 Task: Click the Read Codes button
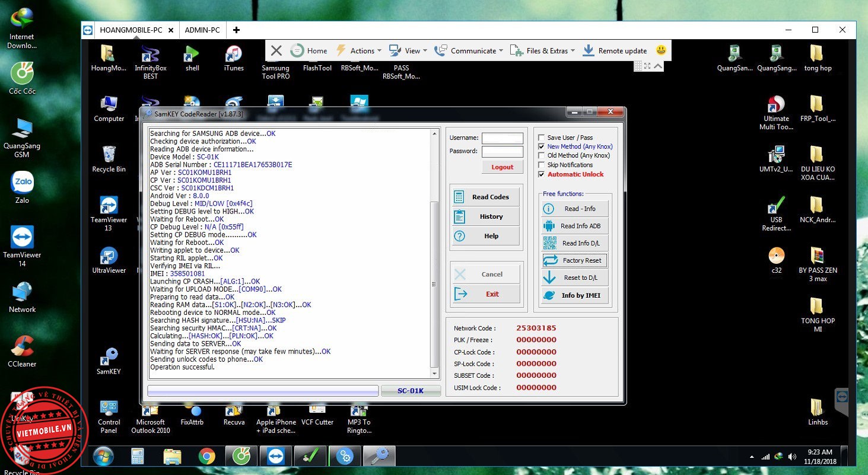tap(485, 197)
